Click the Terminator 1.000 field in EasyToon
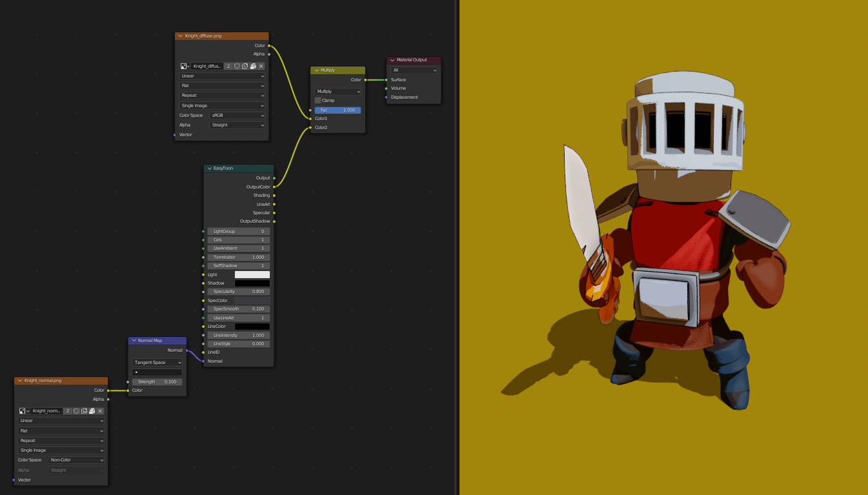 point(239,258)
